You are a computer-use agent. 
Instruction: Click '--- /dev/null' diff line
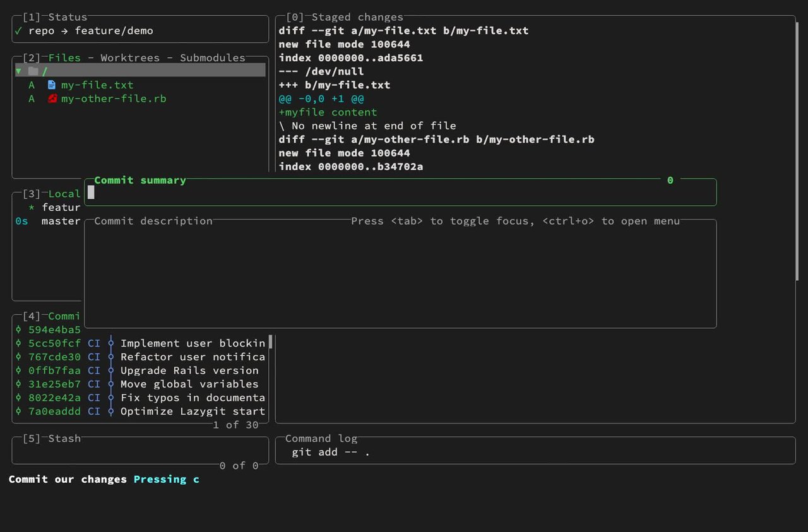[321, 71]
